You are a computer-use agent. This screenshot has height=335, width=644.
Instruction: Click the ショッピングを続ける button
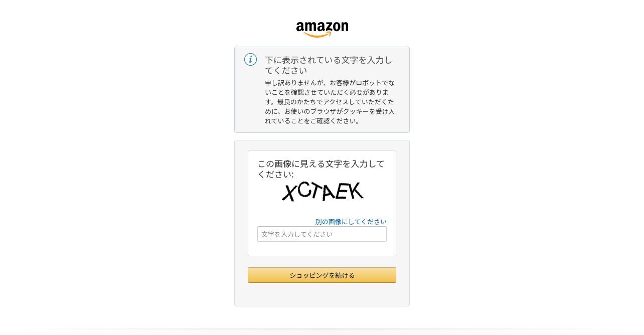click(322, 275)
